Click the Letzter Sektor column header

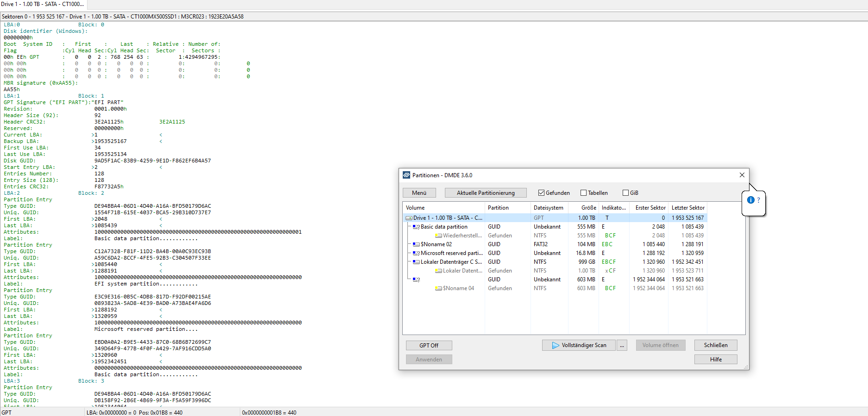pos(687,208)
